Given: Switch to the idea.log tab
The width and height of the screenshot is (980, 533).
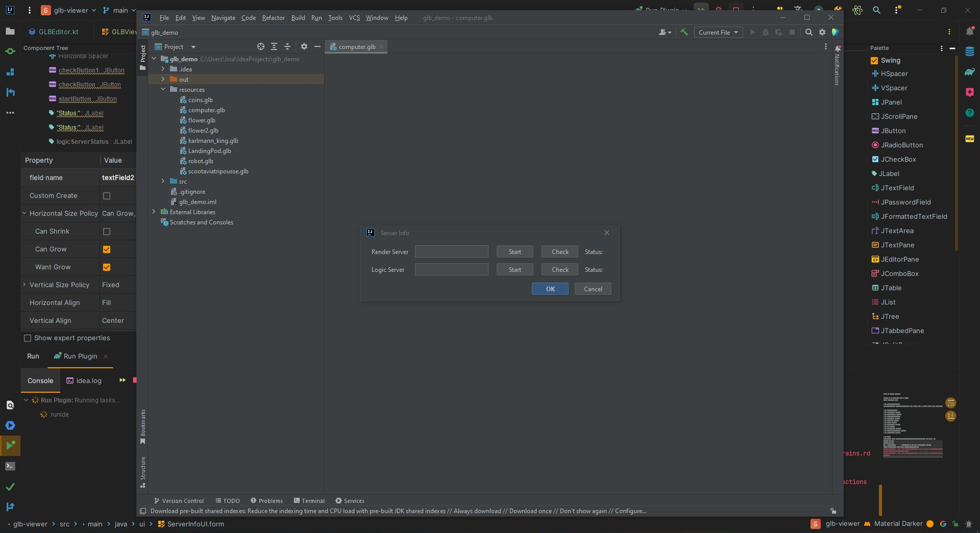Looking at the screenshot, I should pos(88,380).
